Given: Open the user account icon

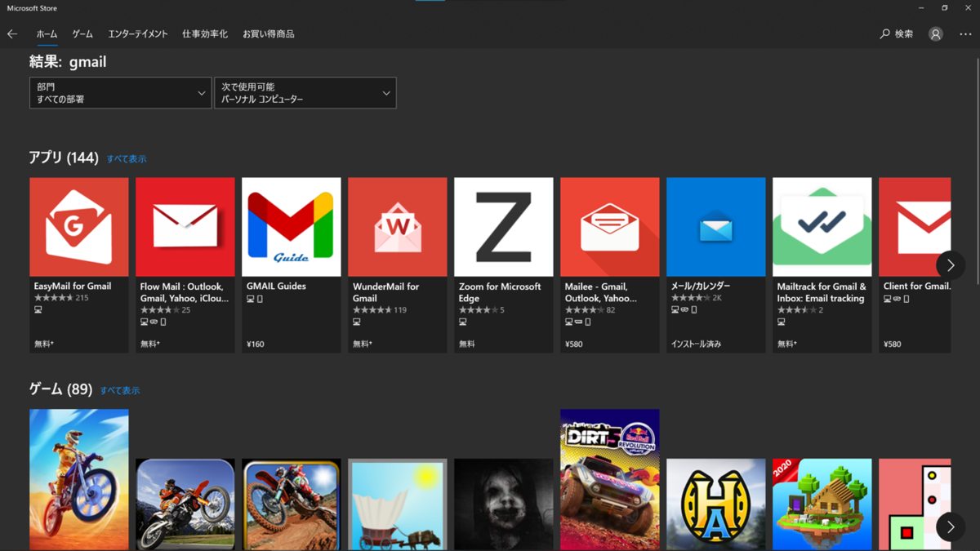Looking at the screenshot, I should coord(936,34).
